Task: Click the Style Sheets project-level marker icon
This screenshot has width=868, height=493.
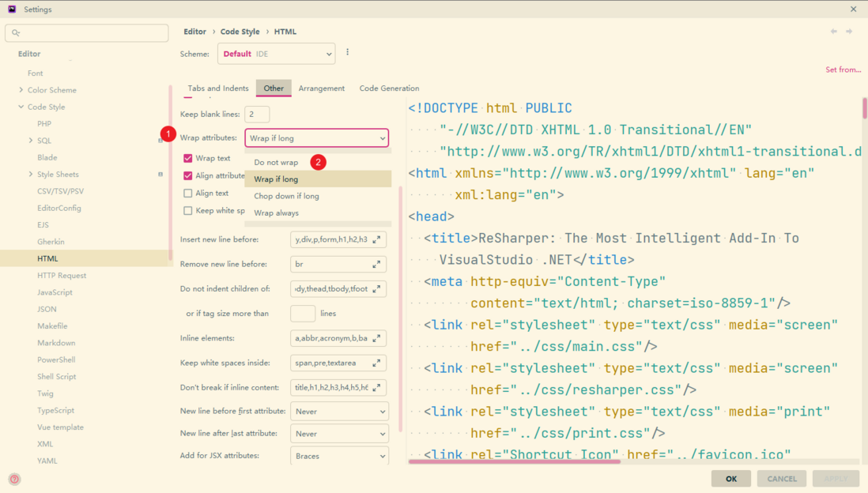Action: click(x=160, y=175)
